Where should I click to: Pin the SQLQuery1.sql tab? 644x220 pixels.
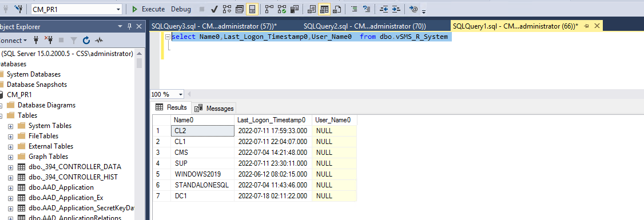586,26
